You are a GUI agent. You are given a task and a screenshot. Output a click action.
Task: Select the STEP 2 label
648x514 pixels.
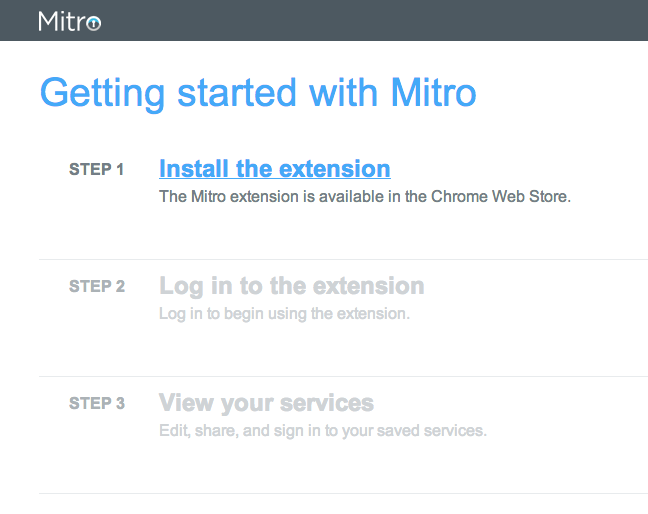click(x=97, y=286)
